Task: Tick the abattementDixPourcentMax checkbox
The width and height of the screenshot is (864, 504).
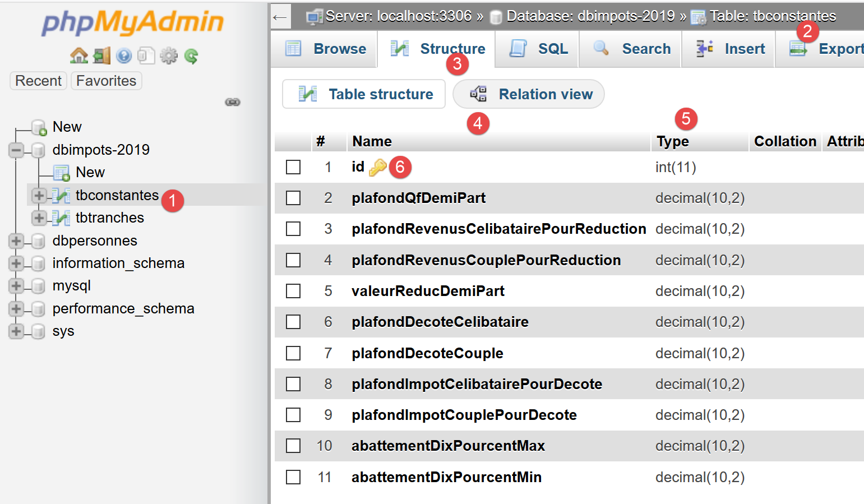Action: coord(293,446)
